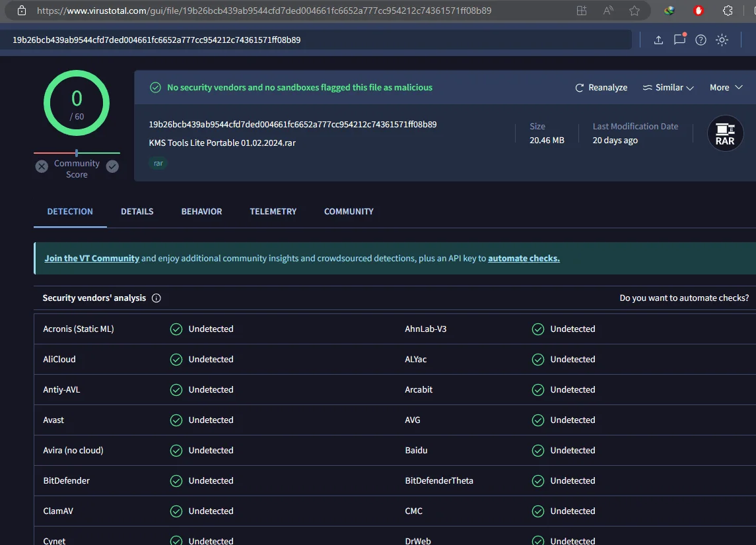Open the split screen browser icon
The image size is (756, 545).
coord(582,11)
